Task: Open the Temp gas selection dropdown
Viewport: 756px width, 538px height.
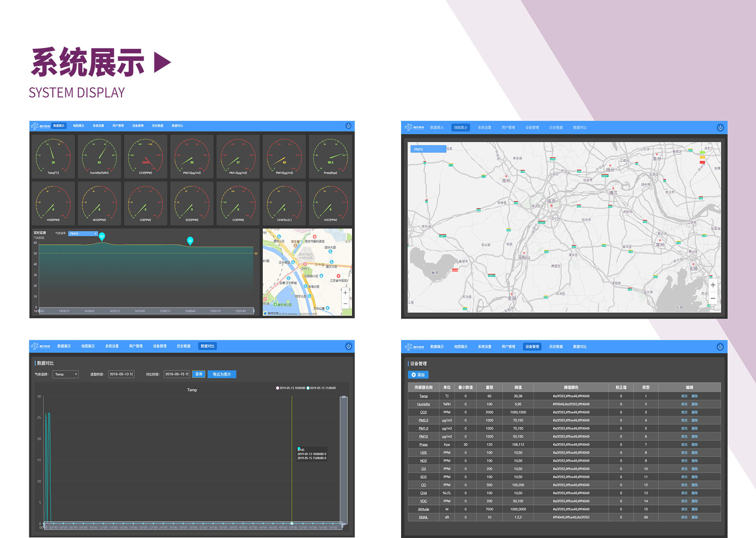Action: point(66,374)
